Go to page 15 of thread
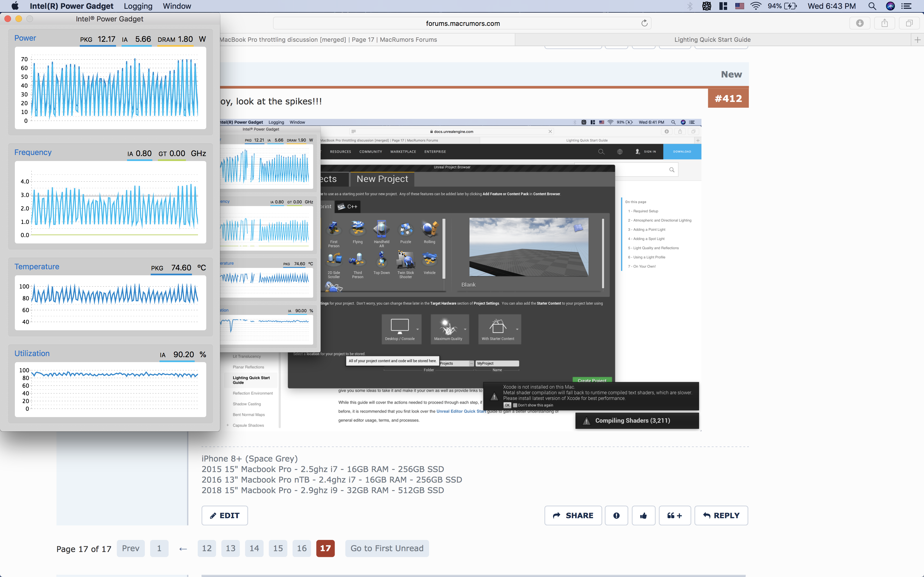924x577 pixels. tap(278, 548)
